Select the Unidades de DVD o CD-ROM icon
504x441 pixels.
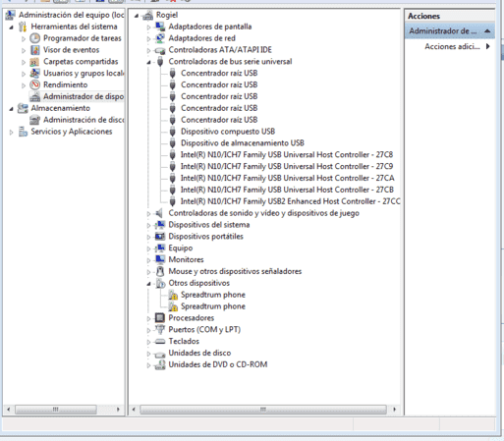tap(160, 364)
